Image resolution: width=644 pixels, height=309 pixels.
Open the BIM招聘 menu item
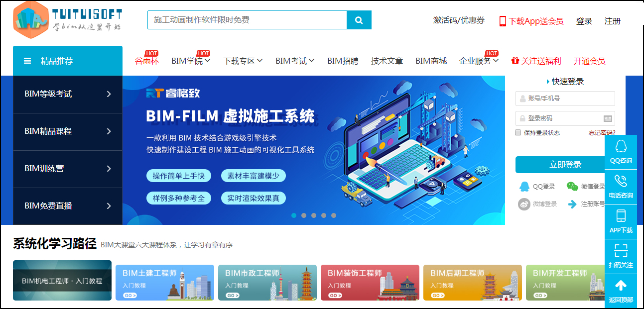click(x=343, y=61)
